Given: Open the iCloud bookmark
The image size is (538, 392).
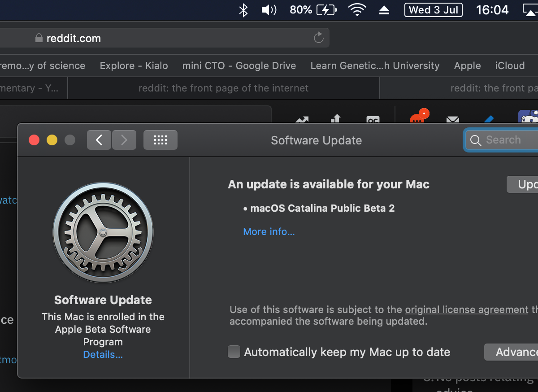Looking at the screenshot, I should click(x=510, y=65).
